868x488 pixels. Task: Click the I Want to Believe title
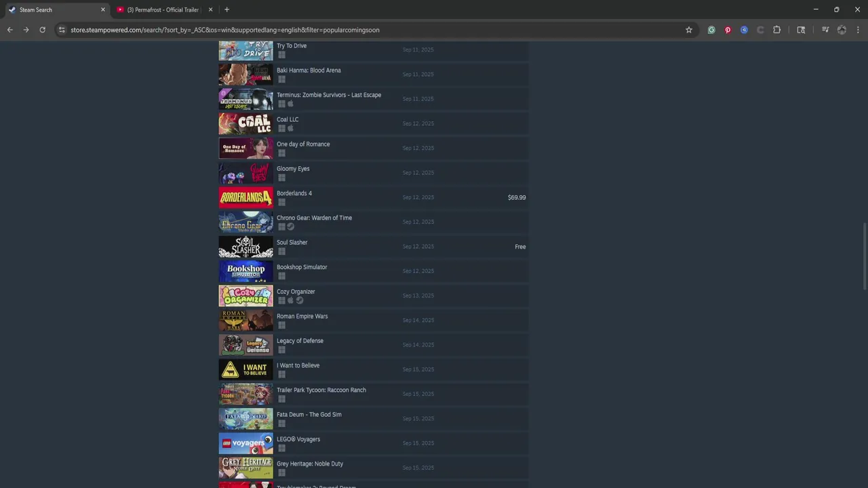(298, 365)
